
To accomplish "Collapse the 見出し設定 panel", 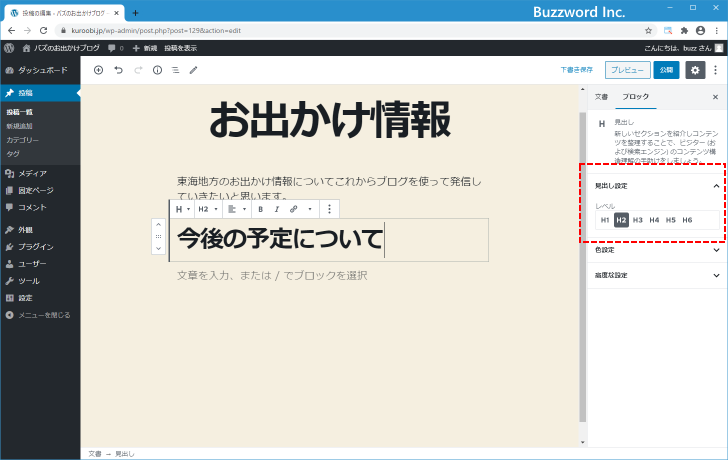I will pyautogui.click(x=657, y=186).
